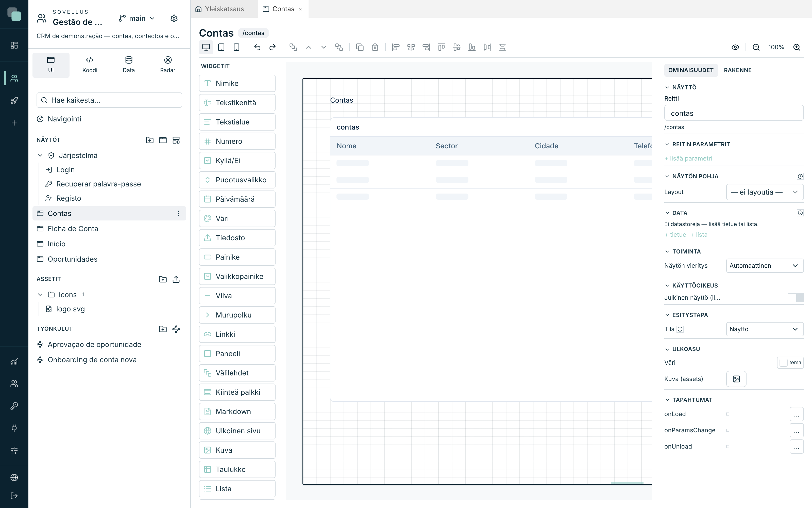812x508 pixels.
Task: Collapse the Ulkoasu section
Action: pyautogui.click(x=667, y=349)
